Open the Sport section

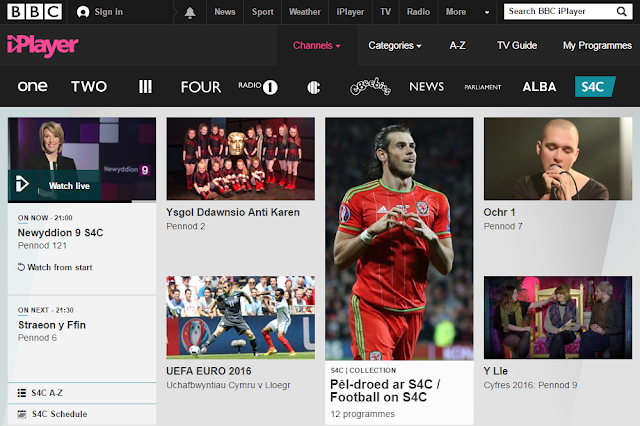[x=262, y=12]
